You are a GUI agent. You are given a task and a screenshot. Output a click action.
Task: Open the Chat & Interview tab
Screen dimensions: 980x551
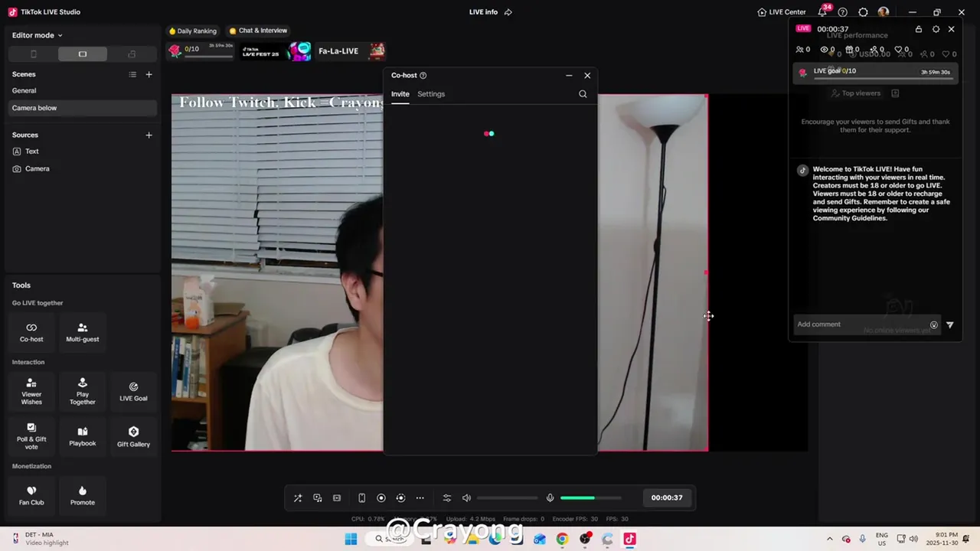(258, 31)
